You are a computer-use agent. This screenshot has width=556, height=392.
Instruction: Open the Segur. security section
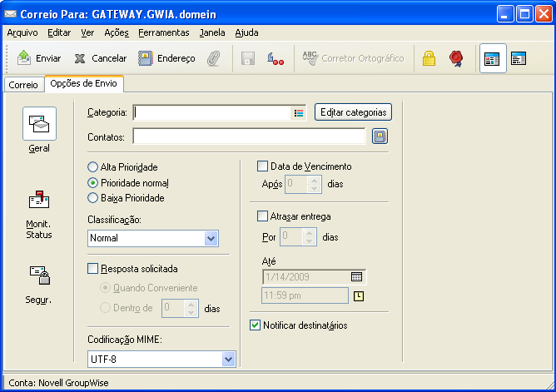coord(39,285)
